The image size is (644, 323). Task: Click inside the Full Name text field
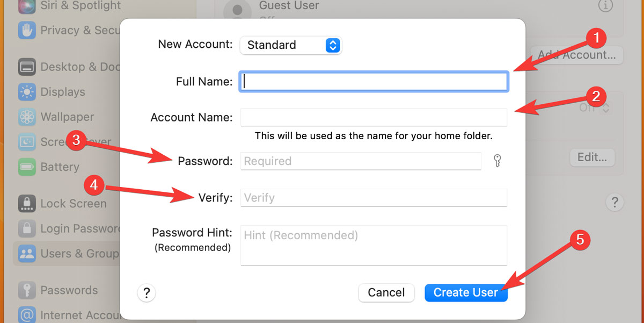pyautogui.click(x=374, y=81)
